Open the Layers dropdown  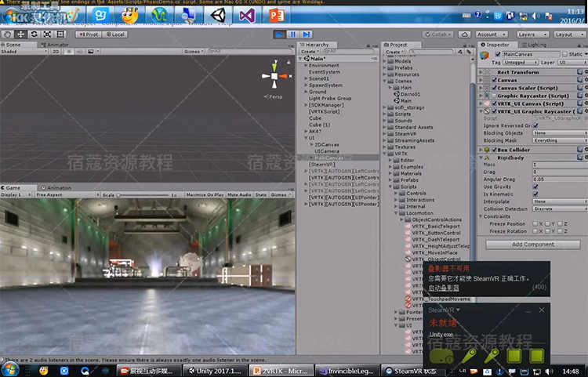(x=531, y=34)
